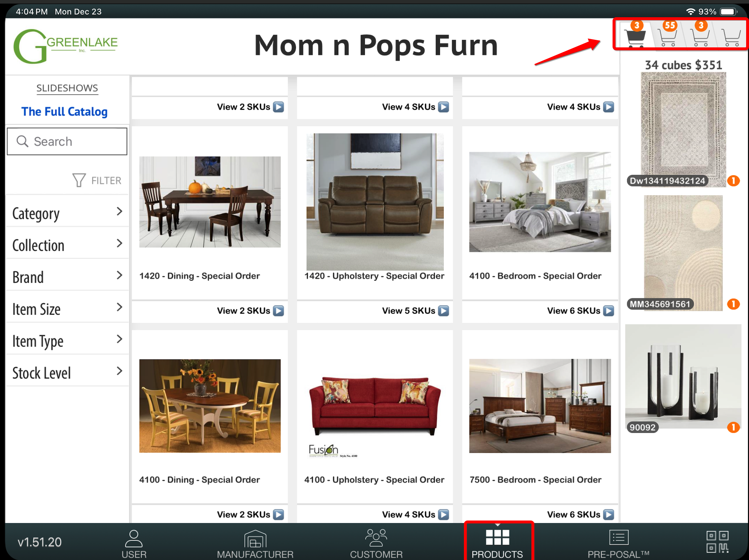749x560 pixels.
Task: Open cart item 90092 candle holder
Action: pyautogui.click(x=683, y=377)
